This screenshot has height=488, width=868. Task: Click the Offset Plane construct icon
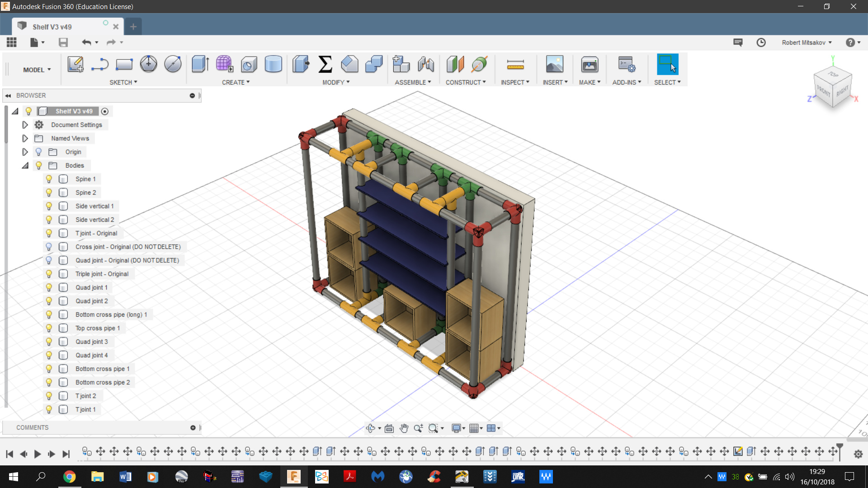coord(455,64)
